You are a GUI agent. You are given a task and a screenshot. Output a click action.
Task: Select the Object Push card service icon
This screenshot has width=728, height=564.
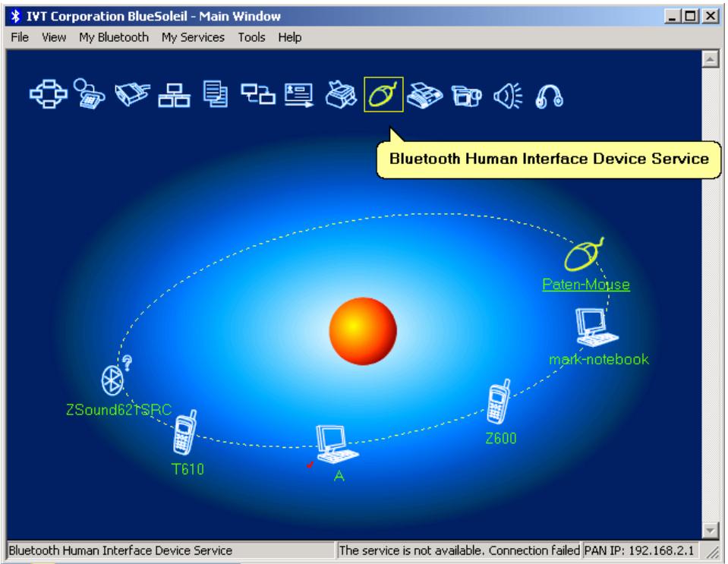pos(298,95)
